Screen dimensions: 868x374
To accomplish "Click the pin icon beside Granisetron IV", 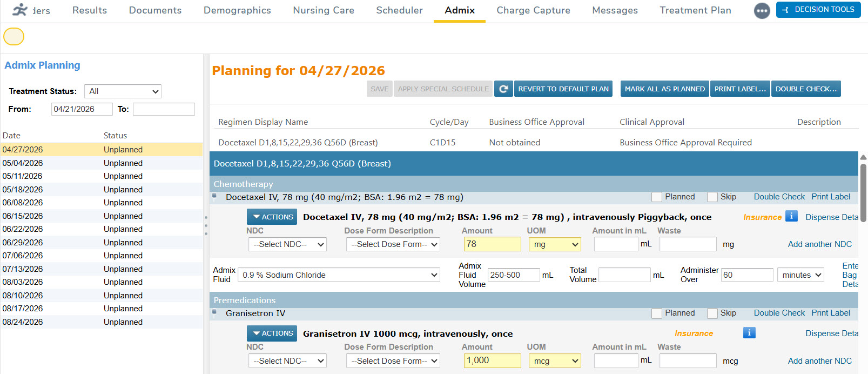I will pyautogui.click(x=214, y=312).
